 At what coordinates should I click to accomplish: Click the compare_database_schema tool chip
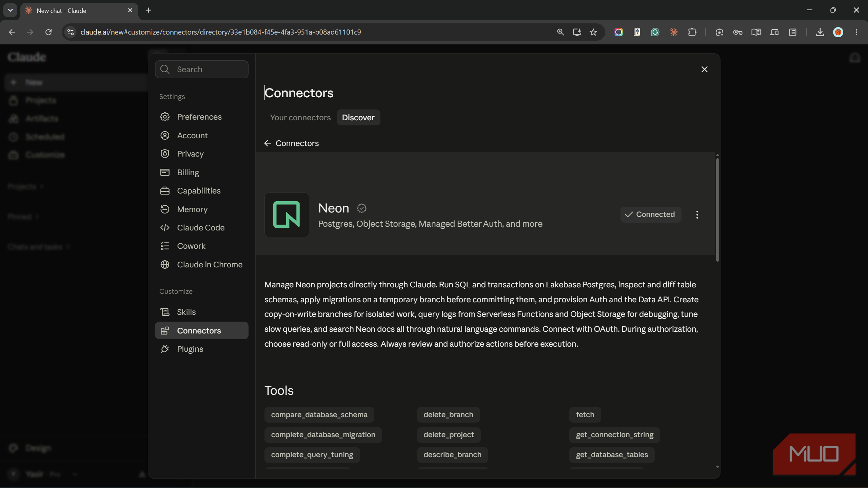coord(319,414)
